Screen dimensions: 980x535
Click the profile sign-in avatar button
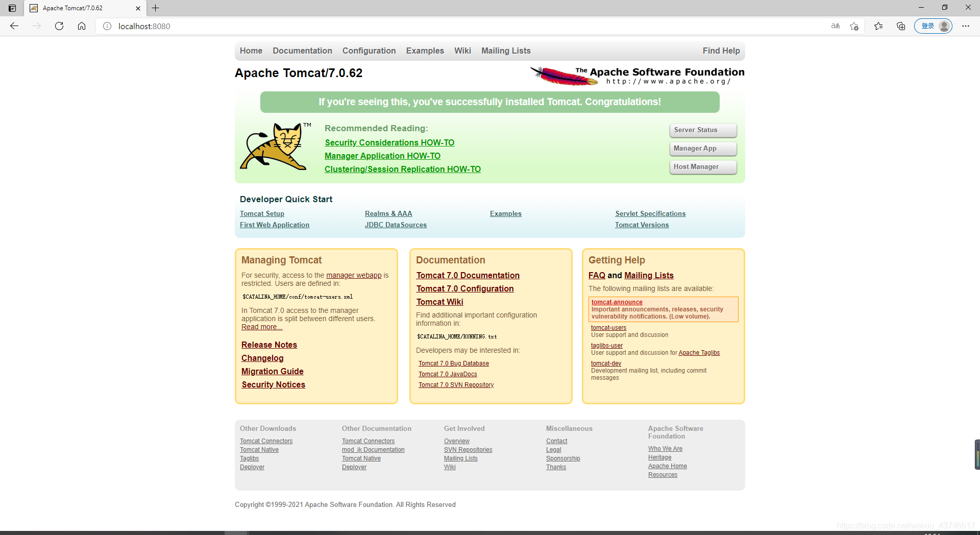pos(933,26)
